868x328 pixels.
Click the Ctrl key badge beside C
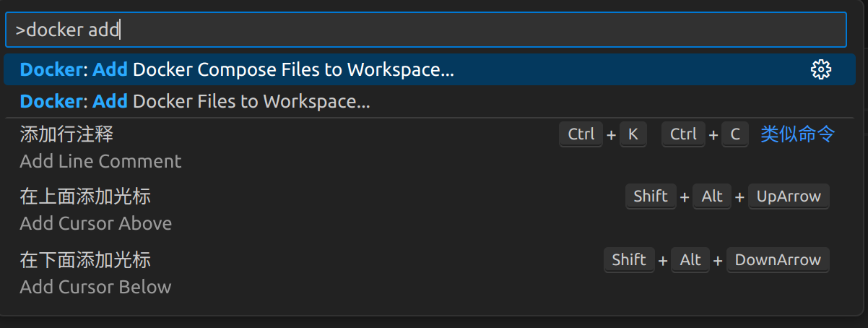pos(683,134)
